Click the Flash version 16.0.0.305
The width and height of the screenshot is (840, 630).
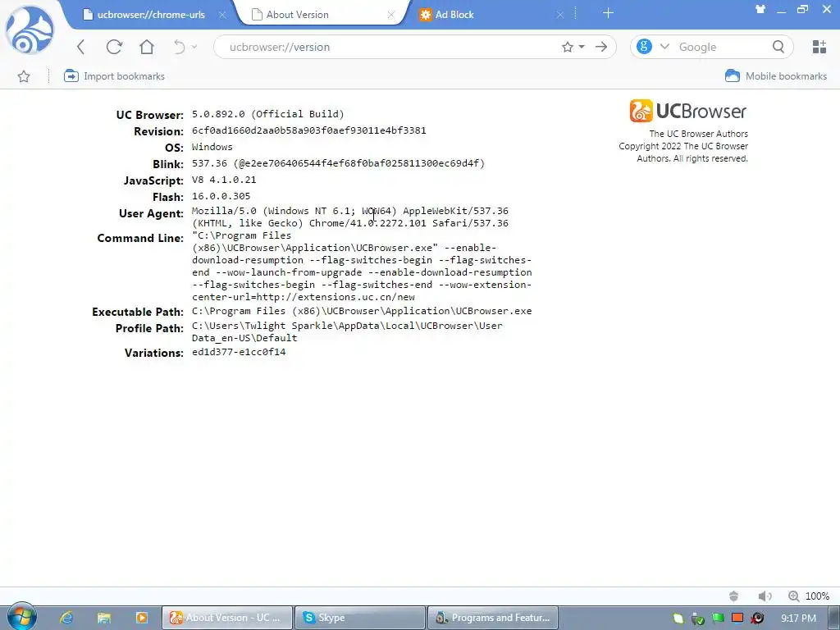[x=221, y=196]
